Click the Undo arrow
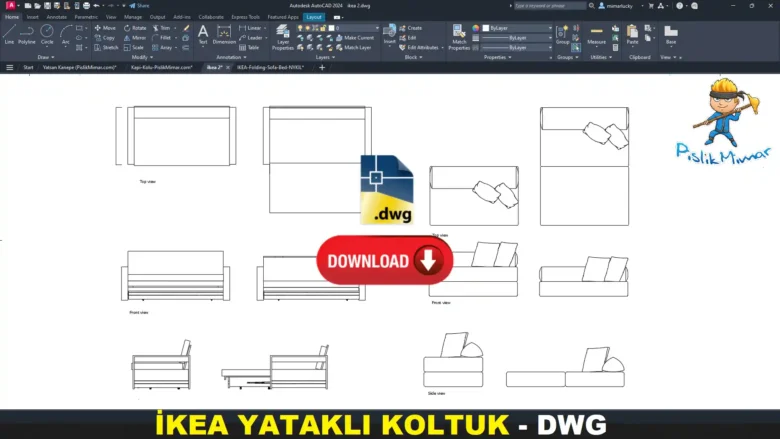The width and height of the screenshot is (780, 439). click(x=97, y=5)
